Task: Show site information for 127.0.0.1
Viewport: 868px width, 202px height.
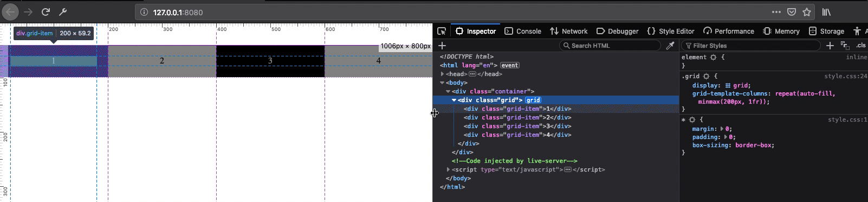Action: click(144, 12)
